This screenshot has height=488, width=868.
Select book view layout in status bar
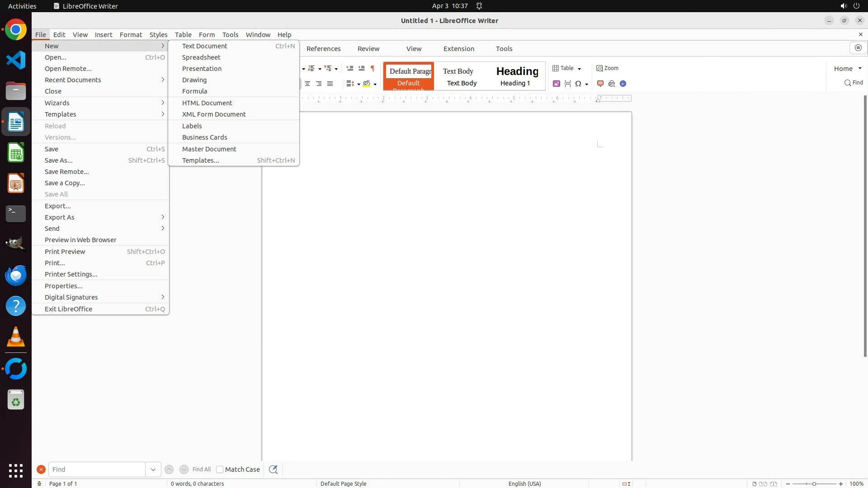(x=774, y=483)
